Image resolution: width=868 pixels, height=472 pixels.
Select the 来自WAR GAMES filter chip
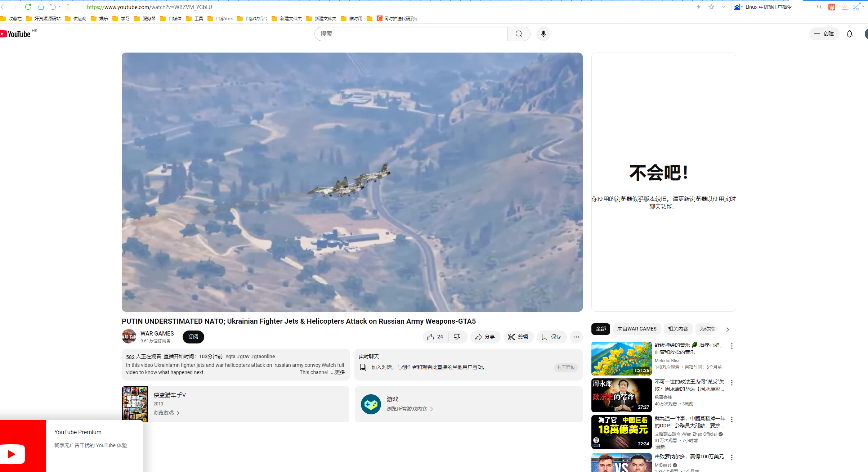click(x=636, y=329)
